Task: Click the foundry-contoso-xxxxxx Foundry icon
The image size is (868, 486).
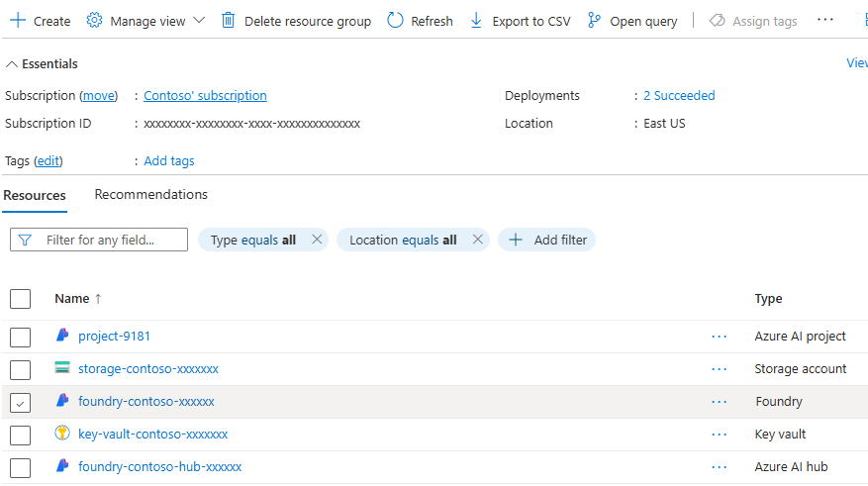Action: click(62, 400)
